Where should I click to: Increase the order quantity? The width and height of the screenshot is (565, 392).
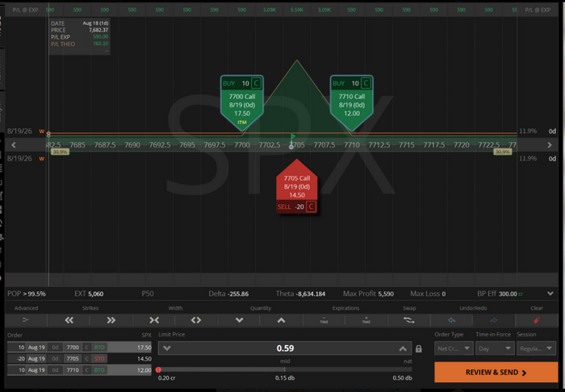tap(282, 320)
